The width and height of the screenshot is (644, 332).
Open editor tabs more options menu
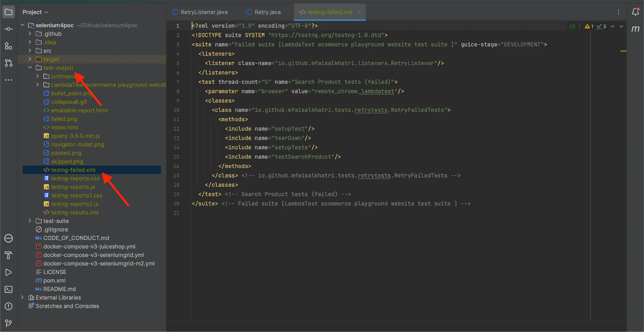619,12
